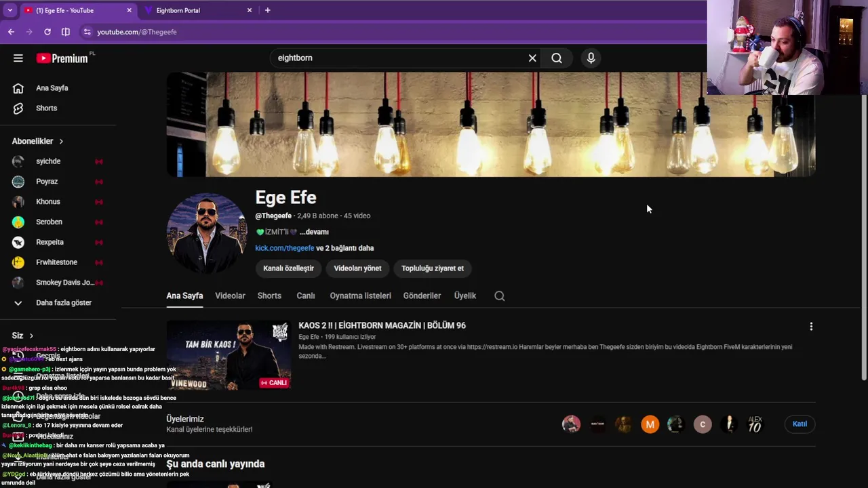
Task: Click the youtube.com/@Thegeefe address bar
Action: pyautogui.click(x=136, y=32)
